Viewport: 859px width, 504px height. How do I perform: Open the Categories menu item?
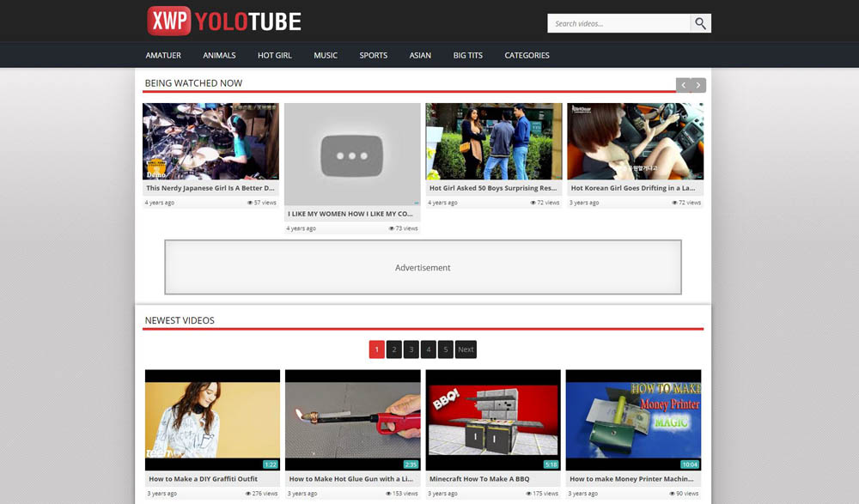pyautogui.click(x=527, y=55)
